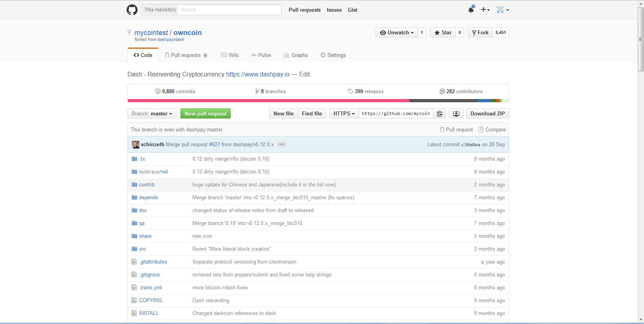The height and width of the screenshot is (324, 644).
Task: View the 390 releases
Action: [x=366, y=91]
